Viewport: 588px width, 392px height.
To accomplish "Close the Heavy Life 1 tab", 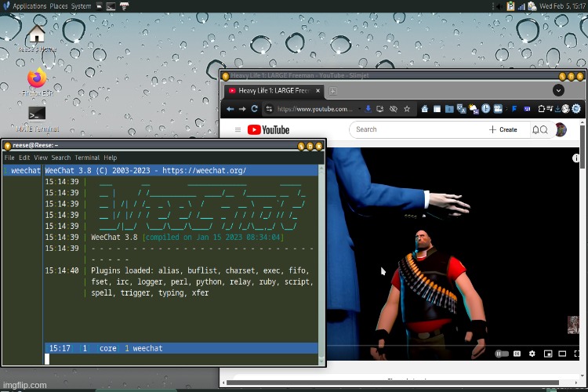I will (318, 90).
